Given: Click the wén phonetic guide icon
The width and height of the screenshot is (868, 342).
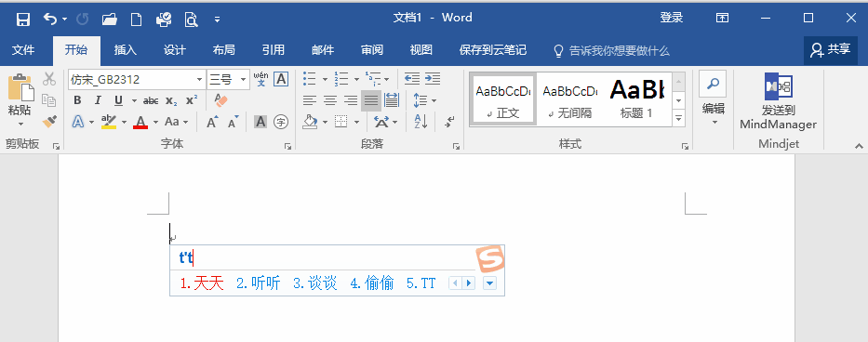Looking at the screenshot, I should pos(260,79).
